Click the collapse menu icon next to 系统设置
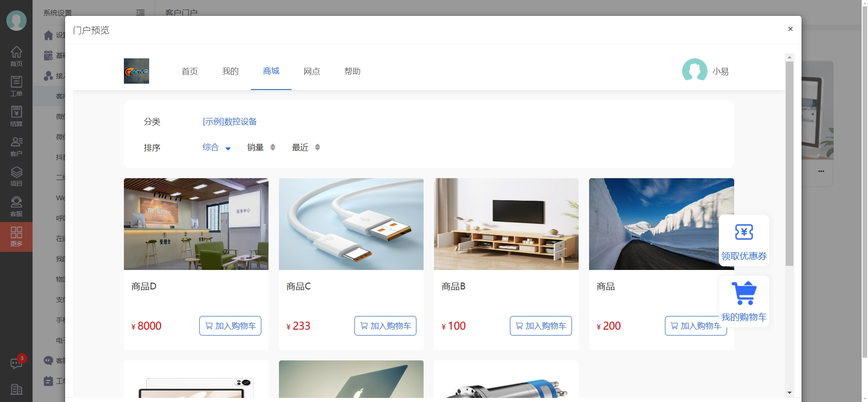Viewport: 868px width, 402px height. [141, 13]
